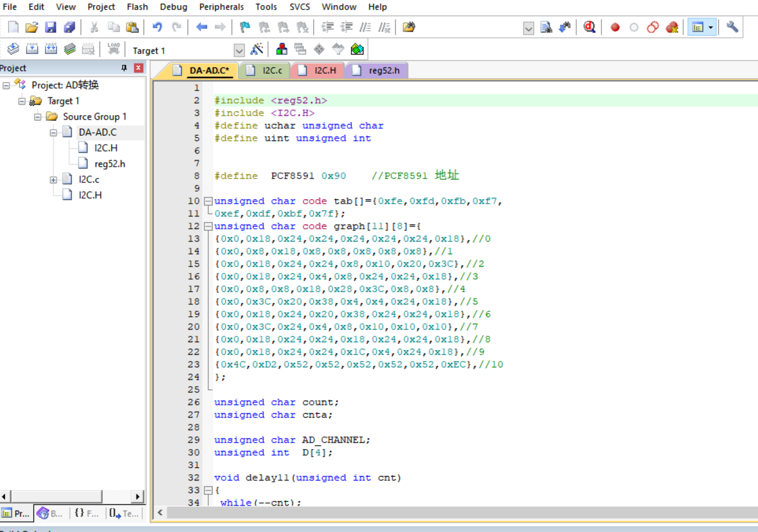Open the Target 1 dropdown arrow

(239, 50)
